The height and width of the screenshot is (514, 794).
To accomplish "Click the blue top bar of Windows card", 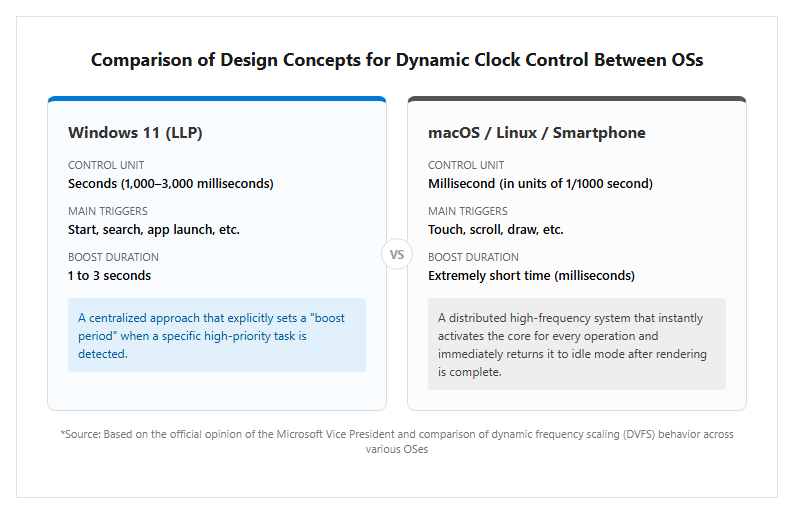I will point(217,99).
